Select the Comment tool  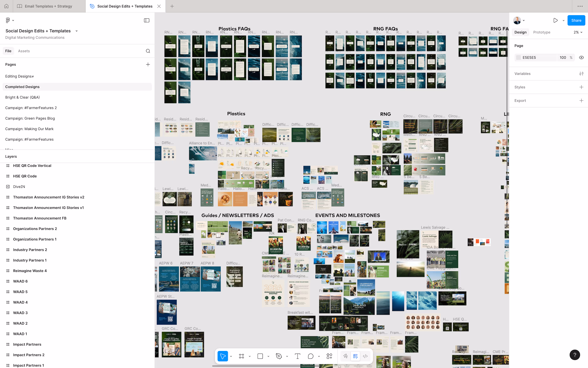point(310,356)
